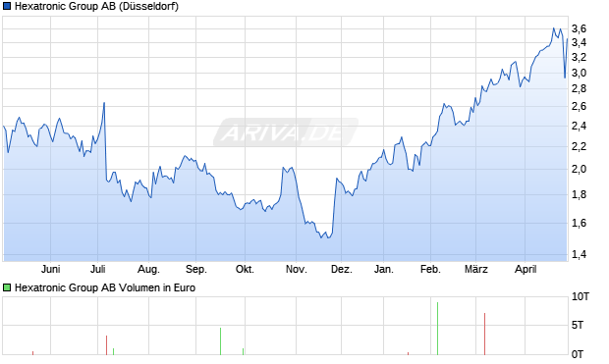Click the 3,4 price axis value
Screen dimensions: 609x364
[579, 42]
